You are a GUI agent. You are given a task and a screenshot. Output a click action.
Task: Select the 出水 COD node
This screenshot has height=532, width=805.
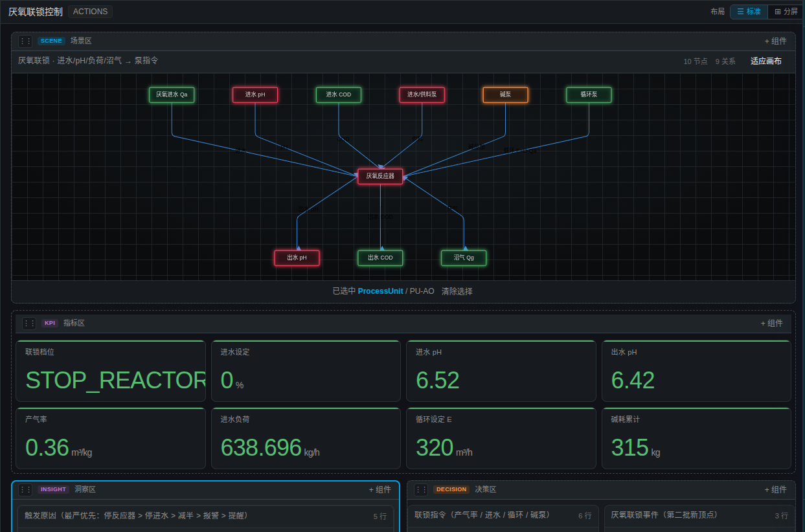point(380,258)
